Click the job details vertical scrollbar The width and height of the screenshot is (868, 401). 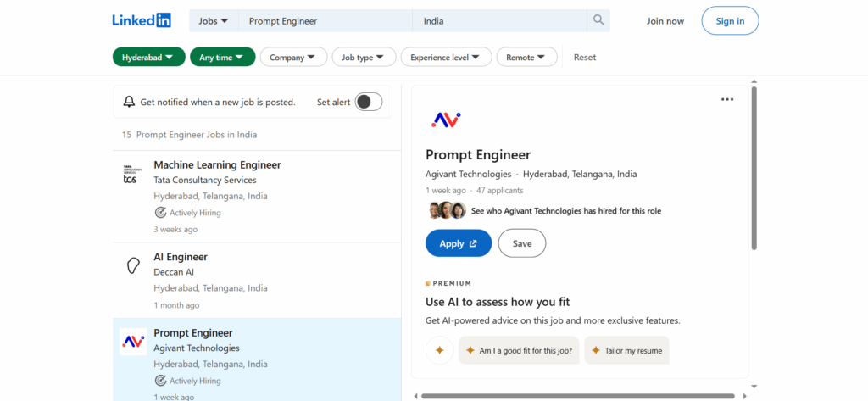[x=753, y=170]
